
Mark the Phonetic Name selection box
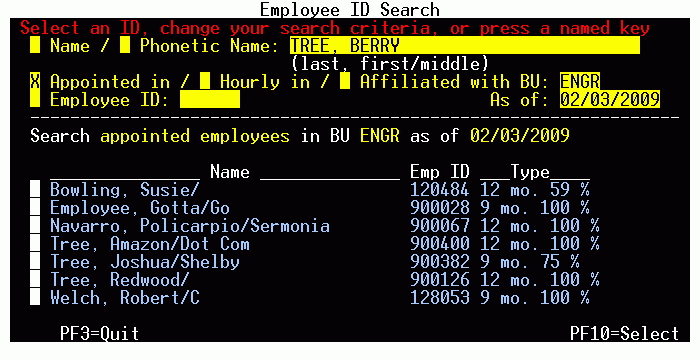(x=125, y=46)
